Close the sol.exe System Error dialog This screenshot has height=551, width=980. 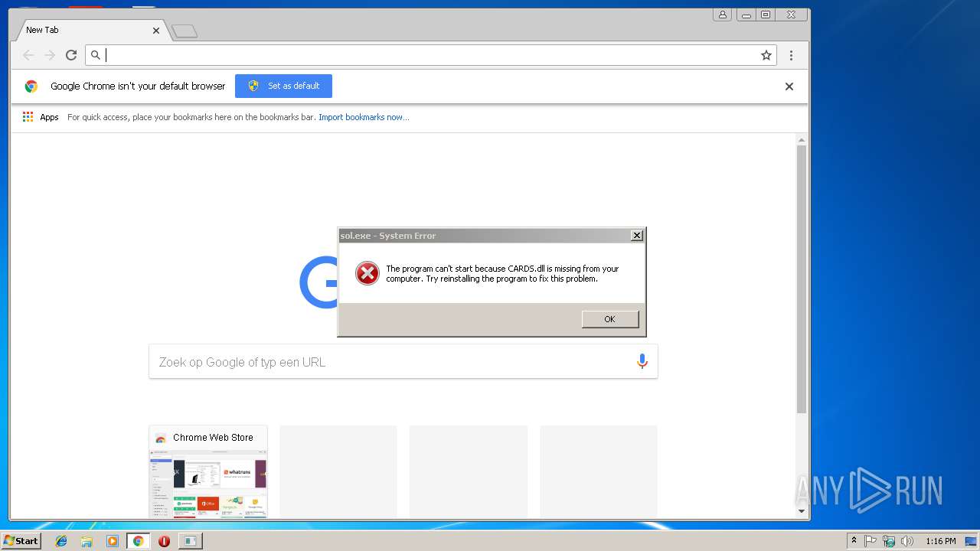636,236
